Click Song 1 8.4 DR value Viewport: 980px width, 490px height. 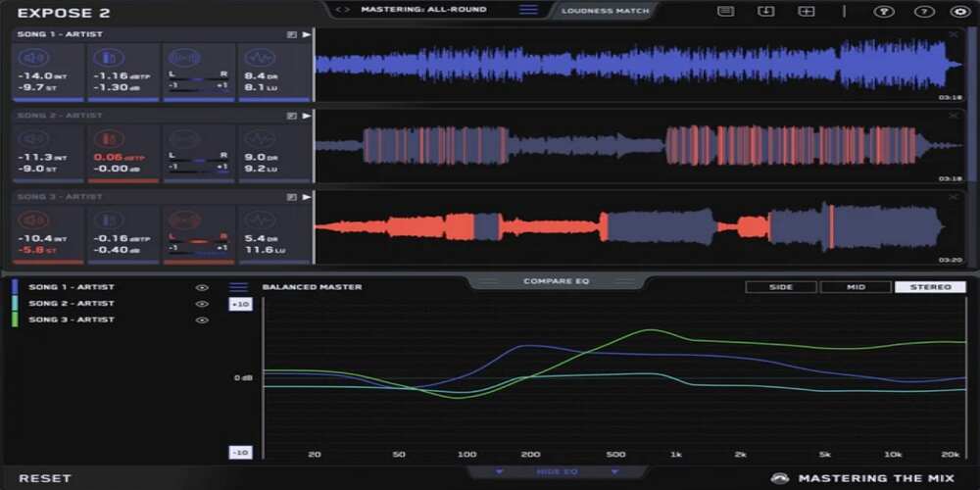click(262, 75)
